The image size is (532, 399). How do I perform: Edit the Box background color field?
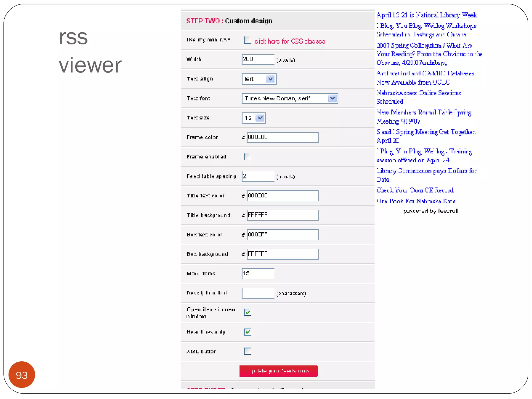(x=283, y=254)
